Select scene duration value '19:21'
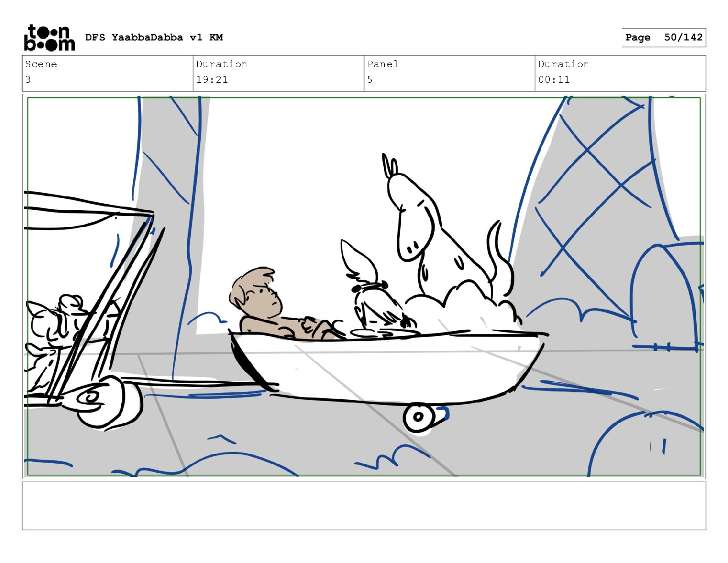Viewport: 728px width, 563px height. coord(212,80)
